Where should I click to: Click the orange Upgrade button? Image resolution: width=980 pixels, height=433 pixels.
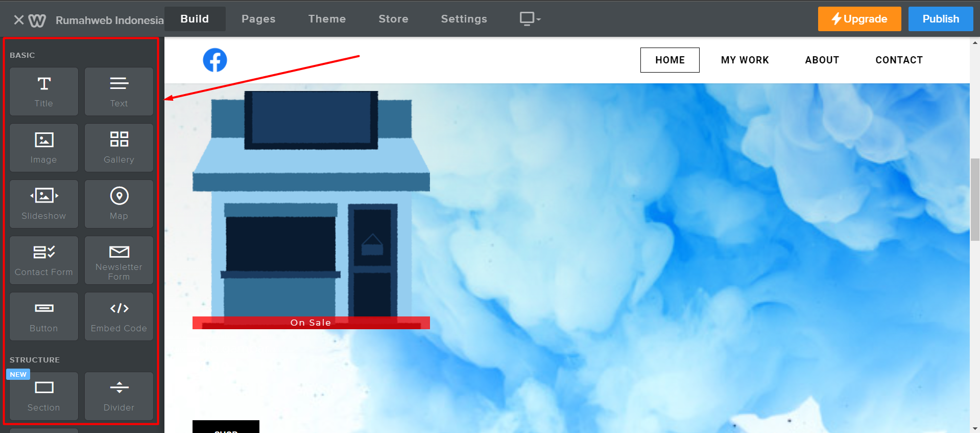859,19
